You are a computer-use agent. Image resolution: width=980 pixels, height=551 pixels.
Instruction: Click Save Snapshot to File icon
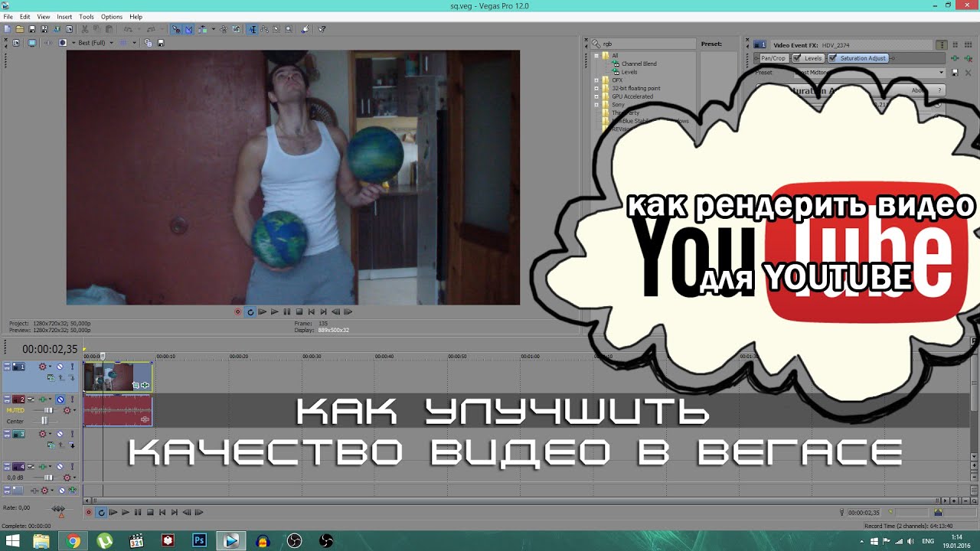point(160,43)
